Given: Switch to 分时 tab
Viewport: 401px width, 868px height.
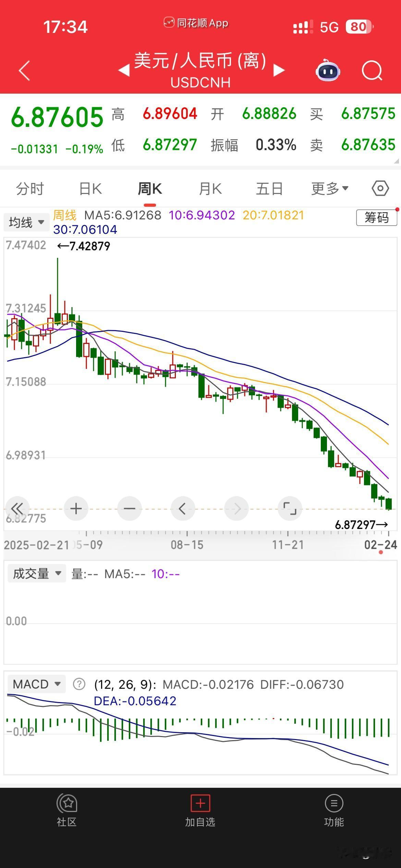Looking at the screenshot, I should (x=30, y=189).
